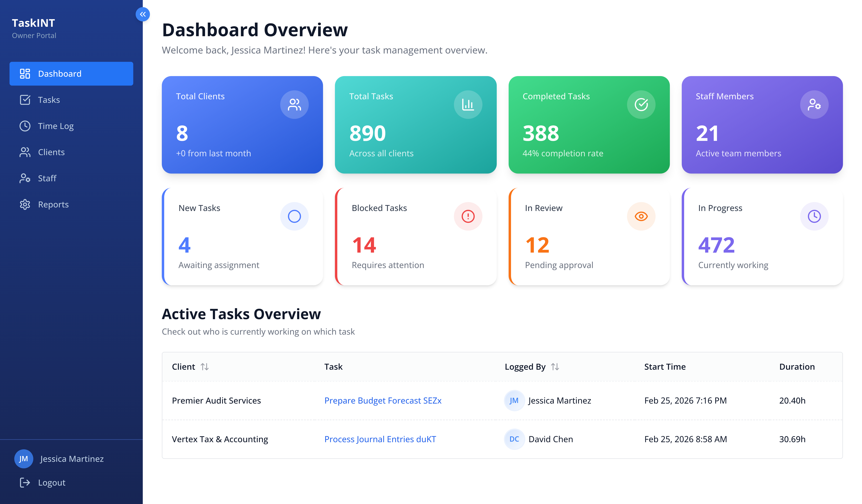The image size is (862, 504).
Task: Click the Feb 25, 2026 8:58 AM start time
Action: [x=685, y=439]
